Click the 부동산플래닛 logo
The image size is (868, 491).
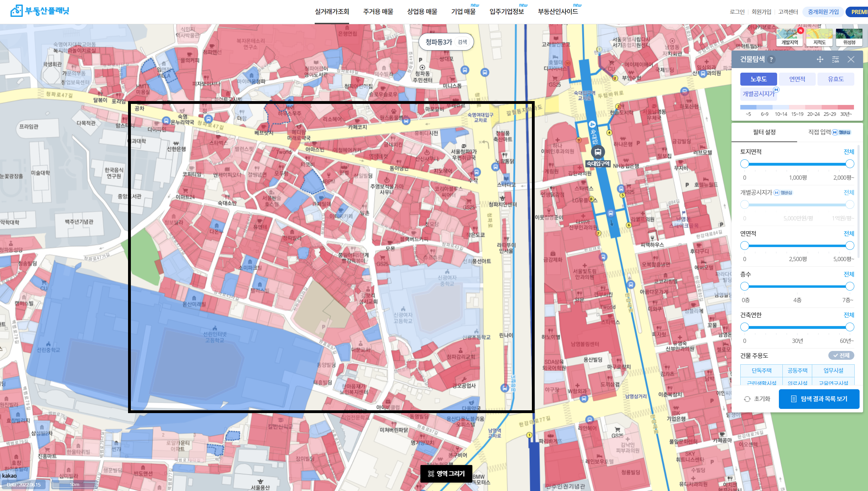(x=40, y=11)
